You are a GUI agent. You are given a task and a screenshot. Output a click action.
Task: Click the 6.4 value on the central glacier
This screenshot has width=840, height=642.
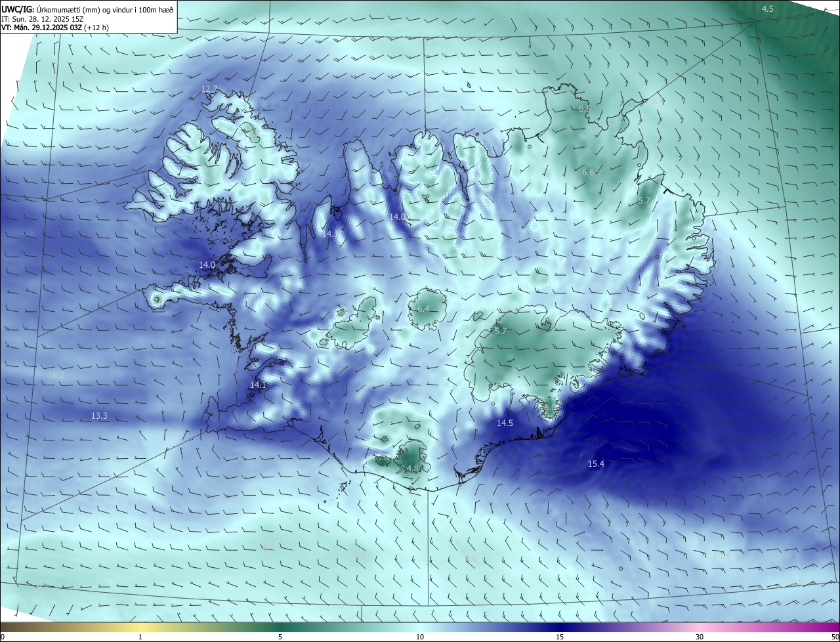(423, 309)
